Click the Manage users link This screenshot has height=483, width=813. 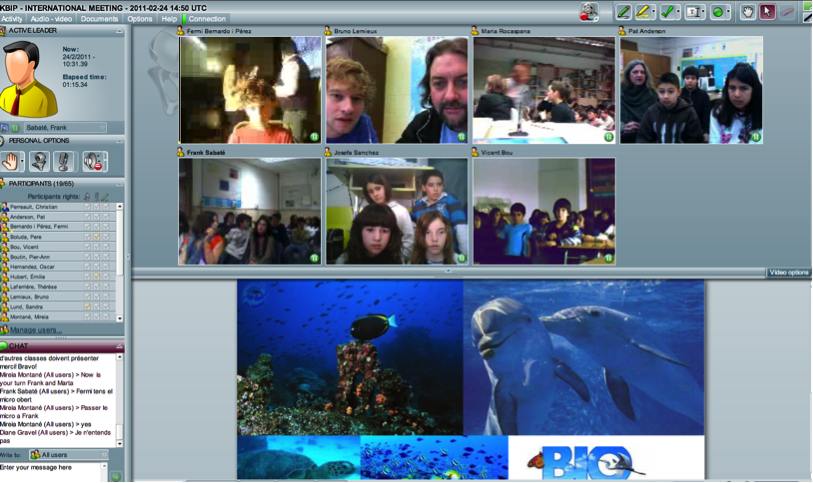36,330
